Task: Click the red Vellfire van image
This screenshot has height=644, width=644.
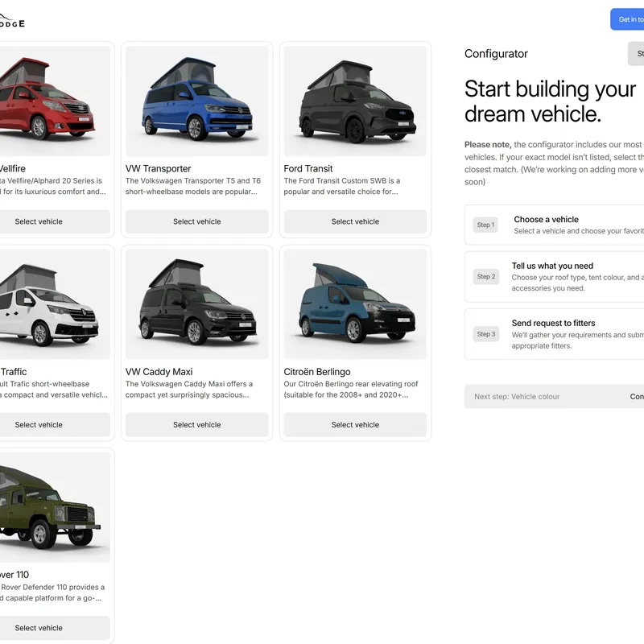Action: pos(48,101)
